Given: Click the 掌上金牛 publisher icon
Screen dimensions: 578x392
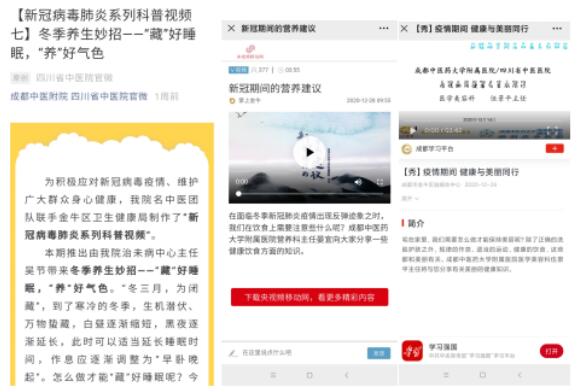Looking at the screenshot, I should (x=232, y=101).
